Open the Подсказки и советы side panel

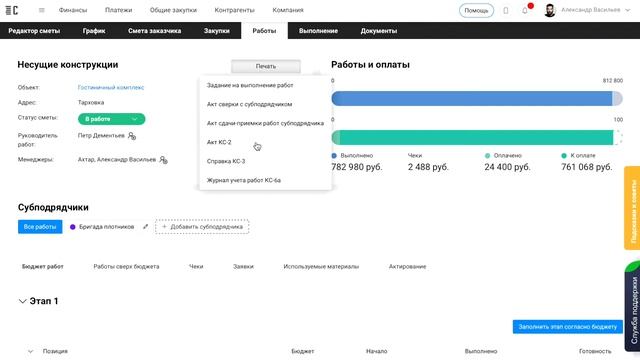(632, 208)
